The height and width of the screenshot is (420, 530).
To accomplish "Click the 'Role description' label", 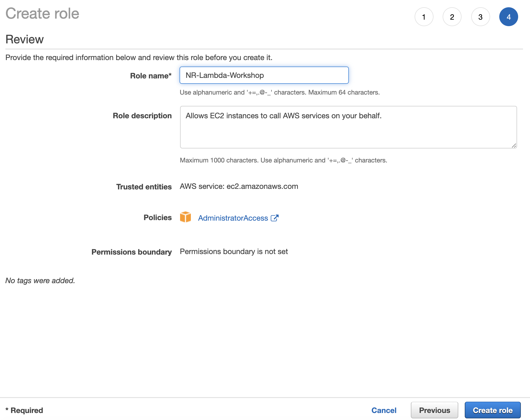I will [x=142, y=116].
